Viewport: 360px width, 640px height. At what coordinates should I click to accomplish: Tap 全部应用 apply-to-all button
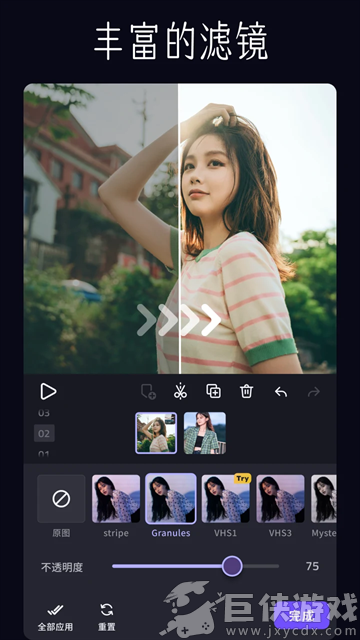(x=55, y=617)
